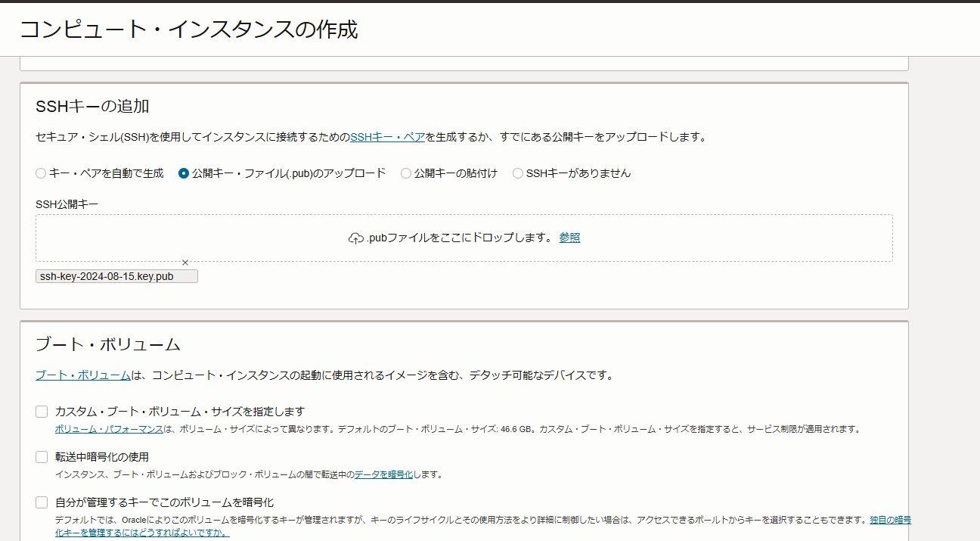
Task: Check 転送中暗号化の使用 option
Action: coord(42,456)
